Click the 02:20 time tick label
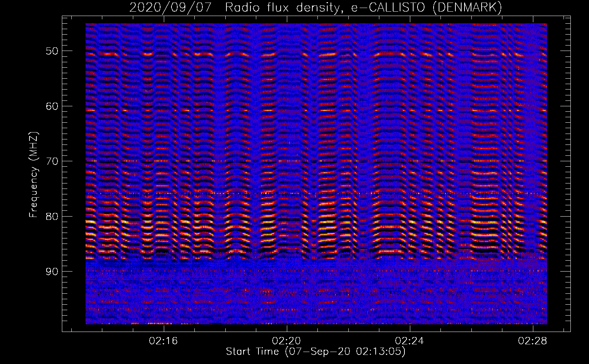589x364 pixels. pos(286,341)
